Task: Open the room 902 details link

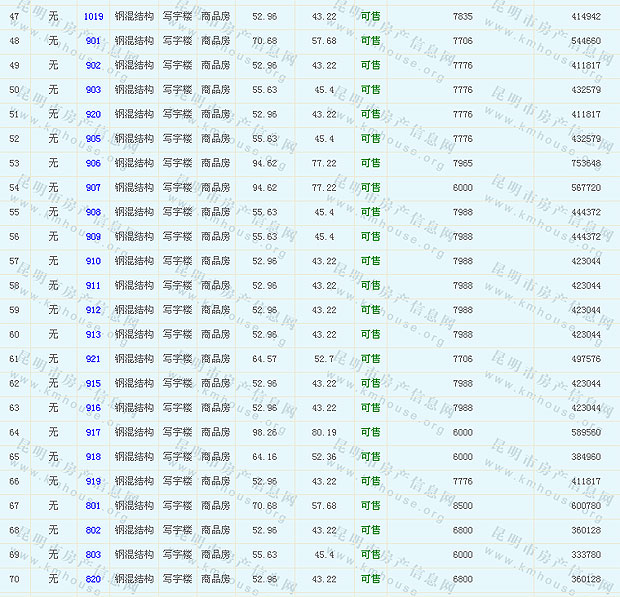Action: pyautogui.click(x=93, y=66)
